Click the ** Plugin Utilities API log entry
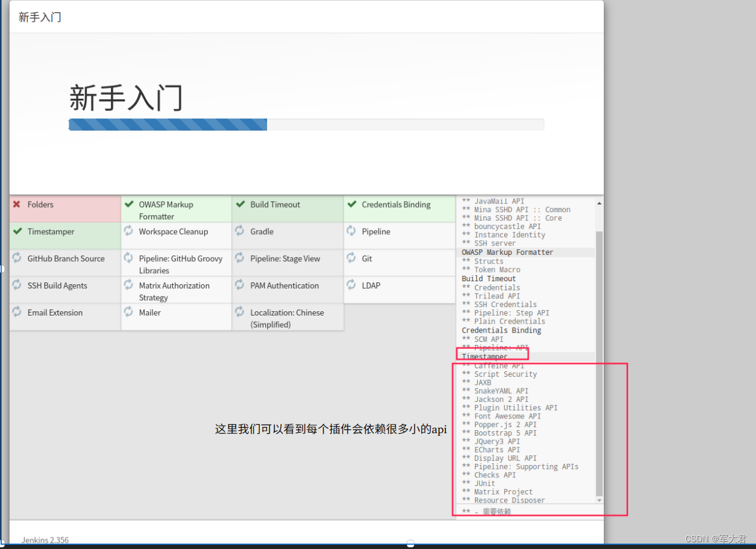Image resolution: width=756 pixels, height=549 pixels. (510, 407)
